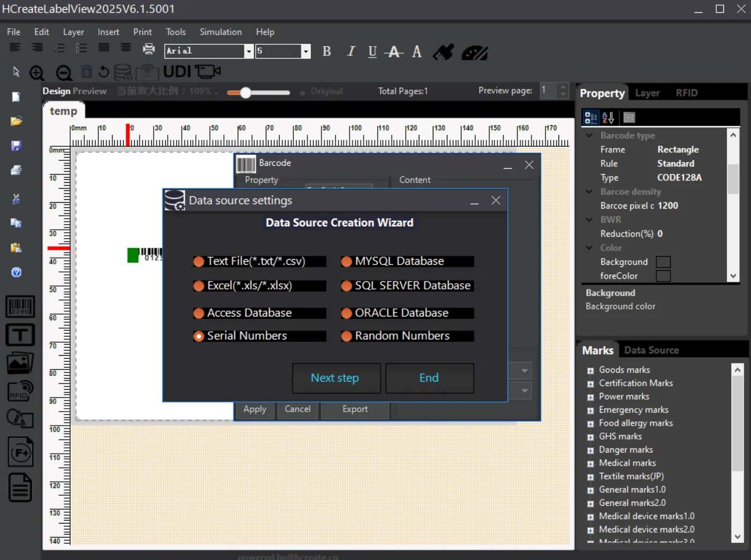Screen dimensions: 751x560
Task: Collapse the Barcode type property group
Action: point(589,136)
